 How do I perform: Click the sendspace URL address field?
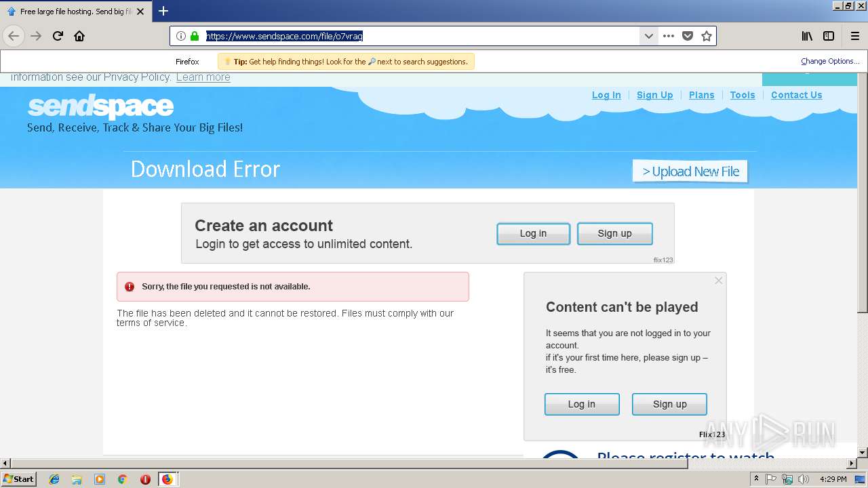pyautogui.click(x=420, y=36)
